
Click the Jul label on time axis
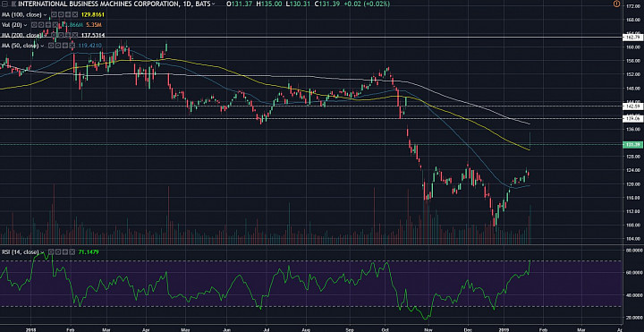pyautogui.click(x=267, y=329)
